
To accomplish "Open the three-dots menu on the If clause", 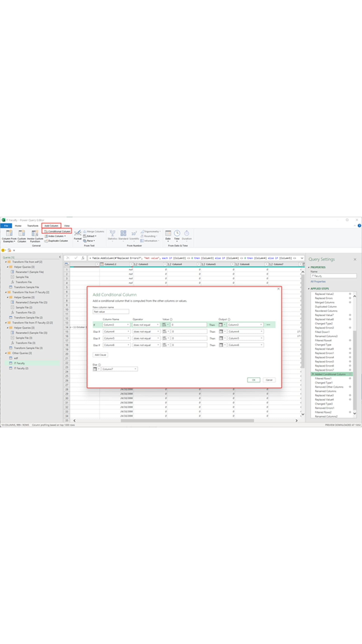I will tap(268, 325).
